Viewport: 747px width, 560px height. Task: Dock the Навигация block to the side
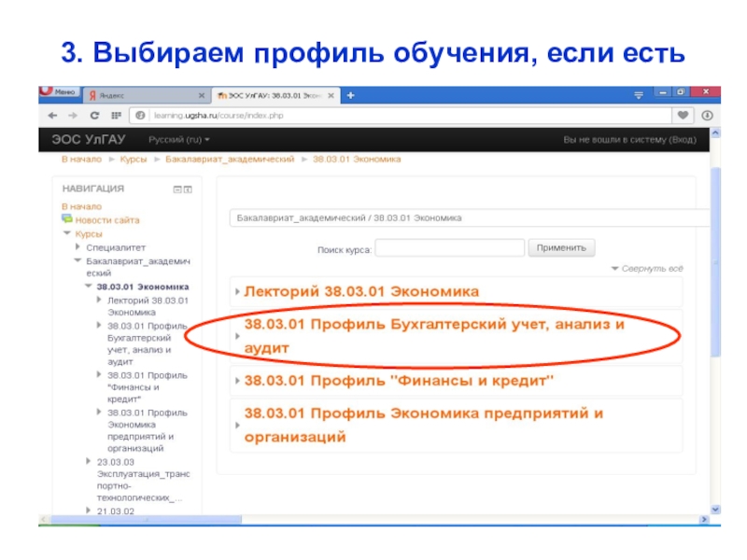pyautogui.click(x=187, y=189)
